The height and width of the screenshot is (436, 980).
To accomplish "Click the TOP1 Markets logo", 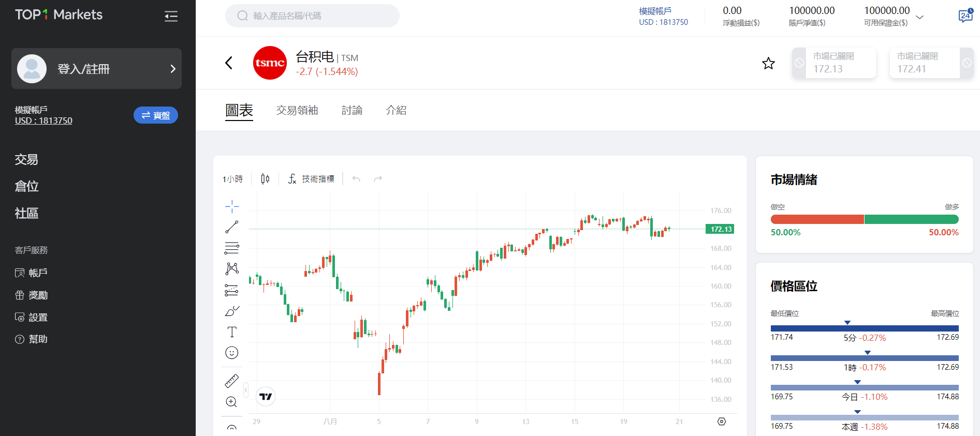I will pos(58,15).
